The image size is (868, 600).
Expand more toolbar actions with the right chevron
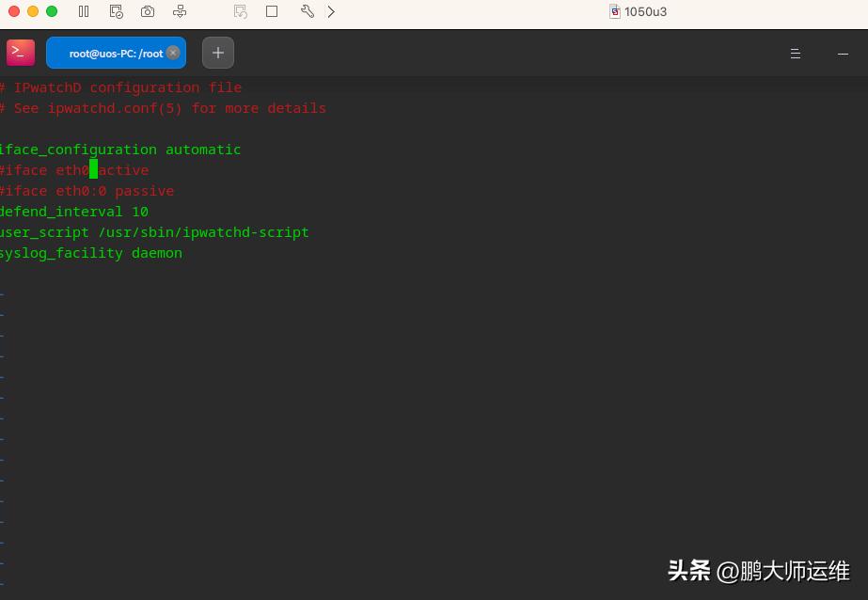329,11
